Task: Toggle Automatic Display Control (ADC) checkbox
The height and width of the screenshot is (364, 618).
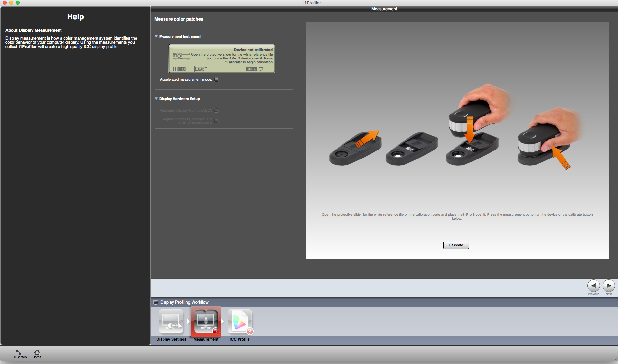Action: [x=216, y=110]
